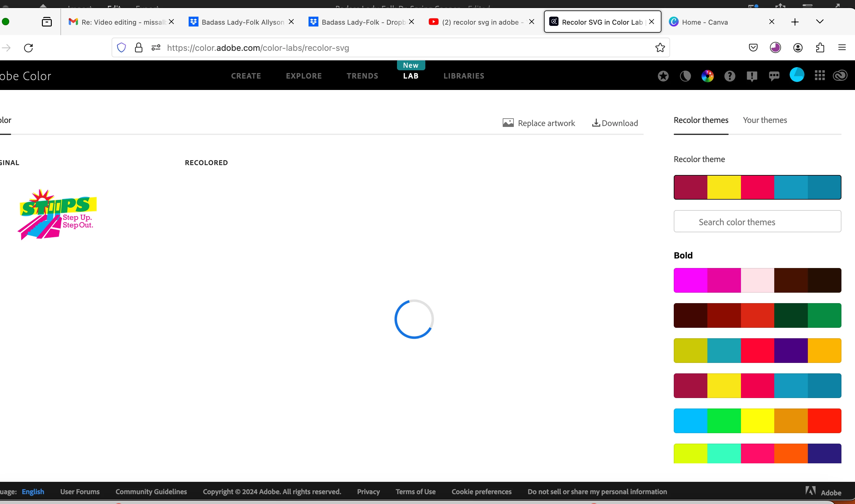The height and width of the screenshot is (504, 855).
Task: Select the magenta and brown Bold theme
Action: click(757, 280)
